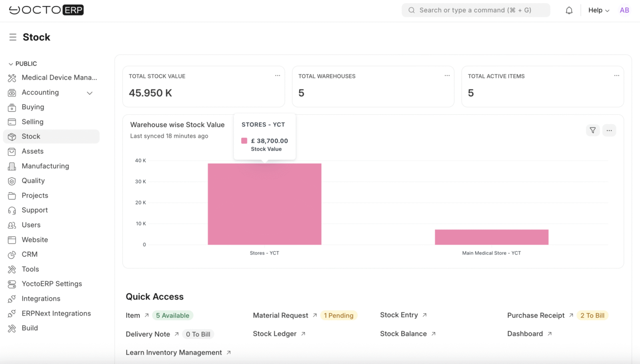Go to Buying module in sidebar
Viewport: 640px width, 364px height.
tap(33, 107)
